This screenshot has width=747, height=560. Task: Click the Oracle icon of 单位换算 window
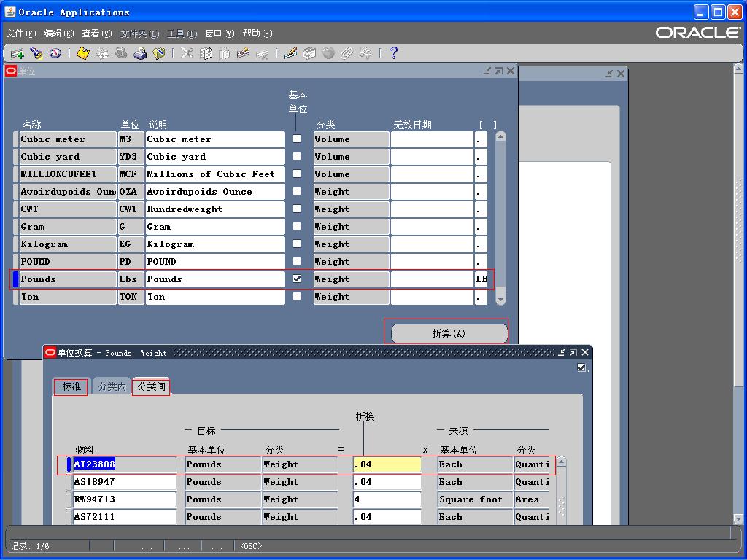pyautogui.click(x=50, y=352)
